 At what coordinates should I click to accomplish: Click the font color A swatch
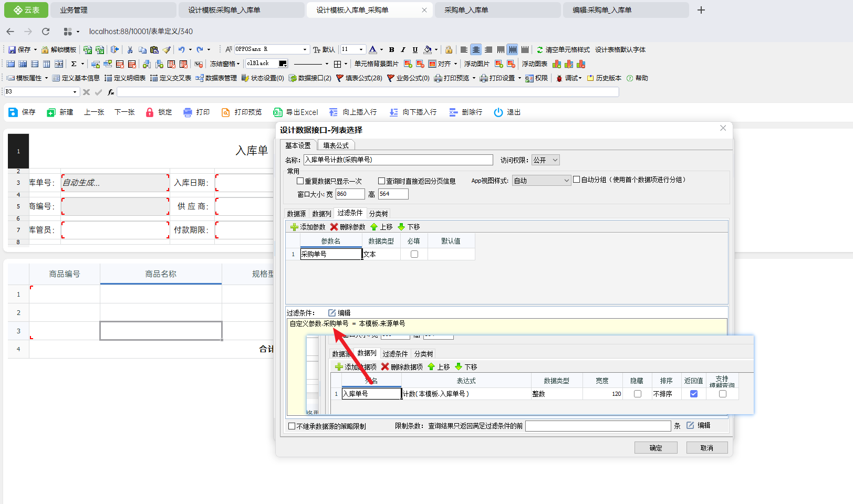[372, 50]
